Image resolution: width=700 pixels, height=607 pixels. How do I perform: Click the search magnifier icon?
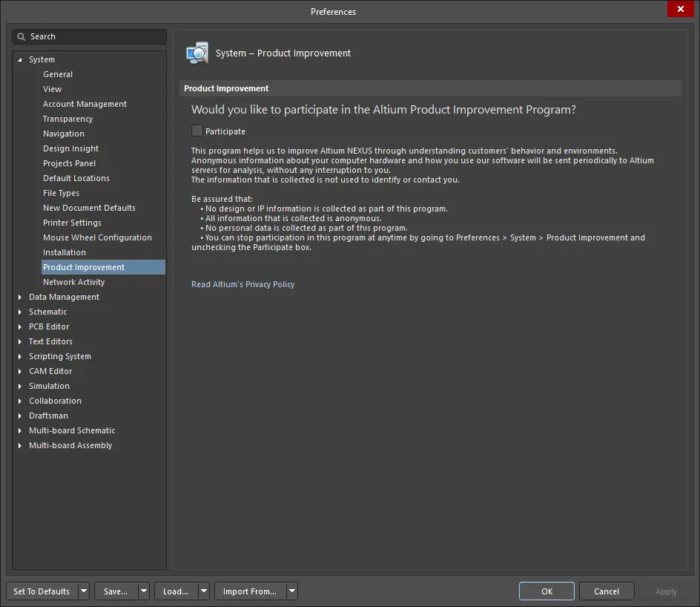(x=21, y=36)
